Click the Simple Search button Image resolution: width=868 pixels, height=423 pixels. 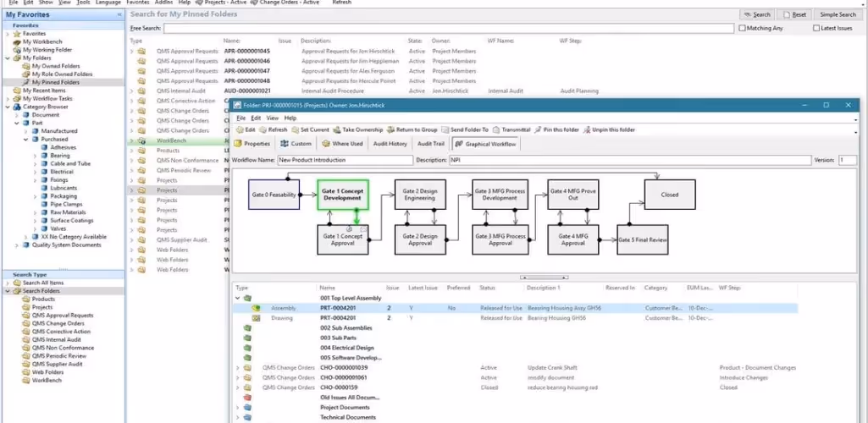click(x=838, y=14)
